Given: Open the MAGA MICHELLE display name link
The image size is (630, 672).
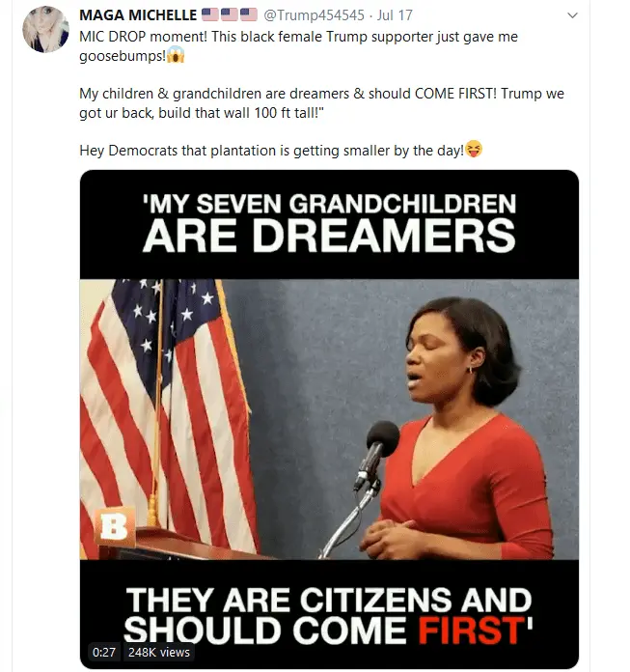Looking at the screenshot, I should pos(138,15).
